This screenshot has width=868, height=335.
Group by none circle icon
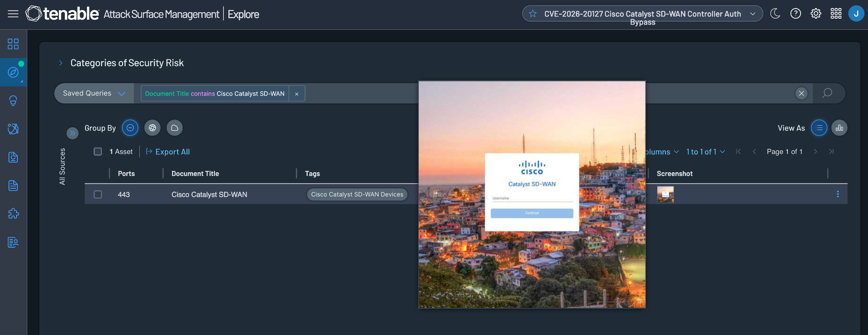point(130,128)
